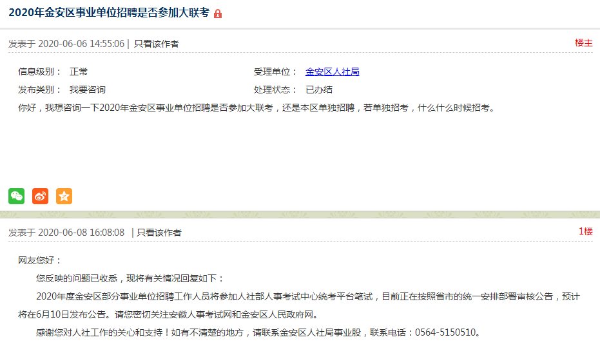Click timestamp 2020-06-06 14:55:06
The width and height of the screenshot is (600, 364).
point(81,44)
